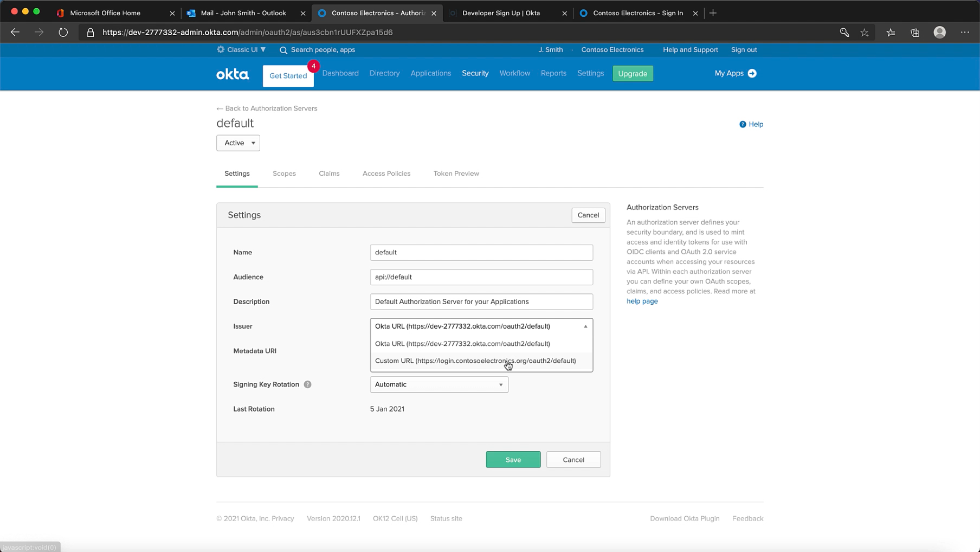Save the authorization server settings
980x552 pixels.
[513, 460]
